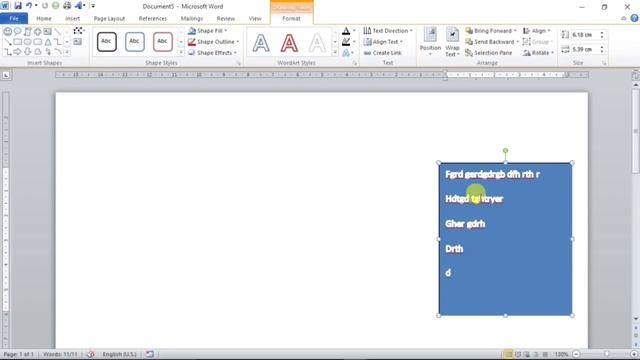Open the Position menu
The height and width of the screenshot is (360, 640).
[430, 42]
